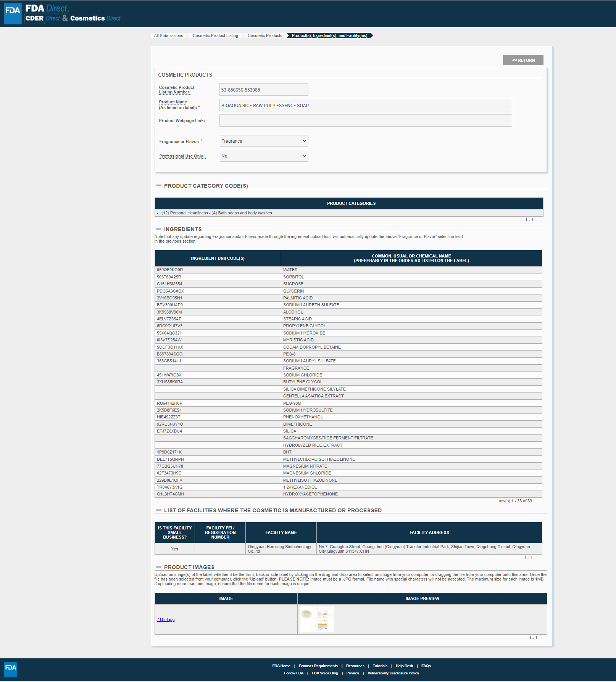The height and width of the screenshot is (682, 616).
Task: Go to All Submissions breadcrumb
Action: (168, 36)
